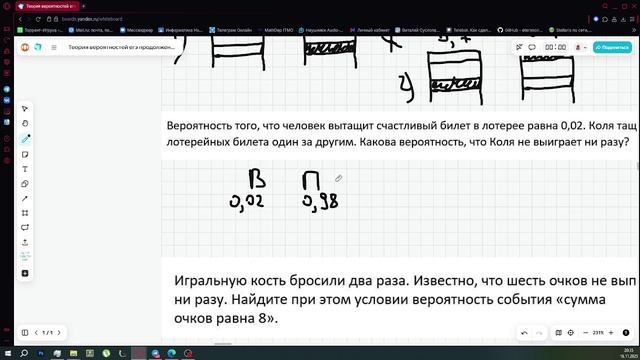Open the Личный кабинет bookmark

370,30
